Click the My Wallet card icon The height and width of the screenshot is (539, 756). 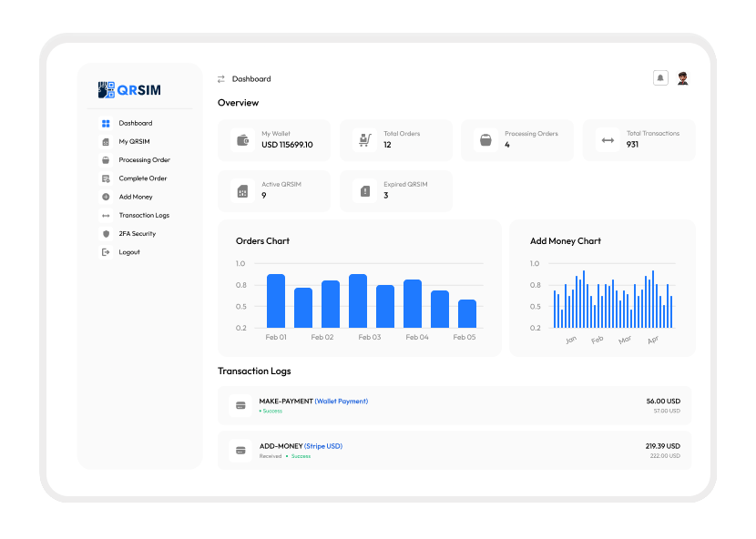[242, 140]
